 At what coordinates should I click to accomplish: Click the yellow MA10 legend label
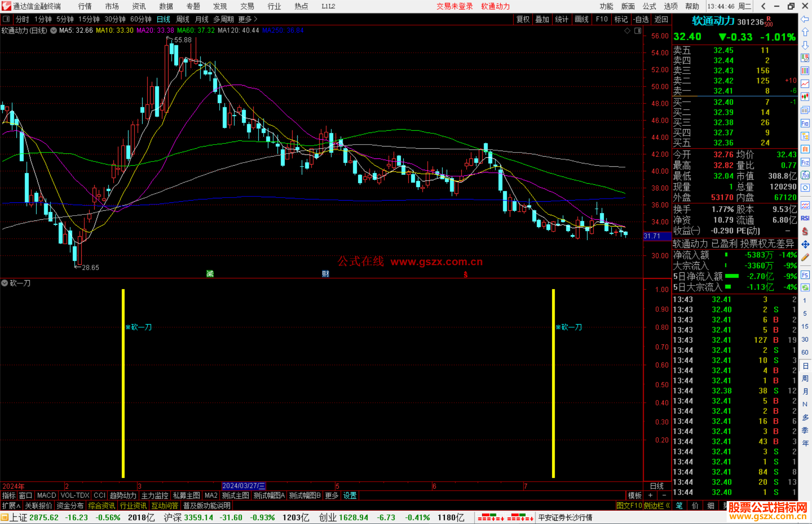click(114, 30)
